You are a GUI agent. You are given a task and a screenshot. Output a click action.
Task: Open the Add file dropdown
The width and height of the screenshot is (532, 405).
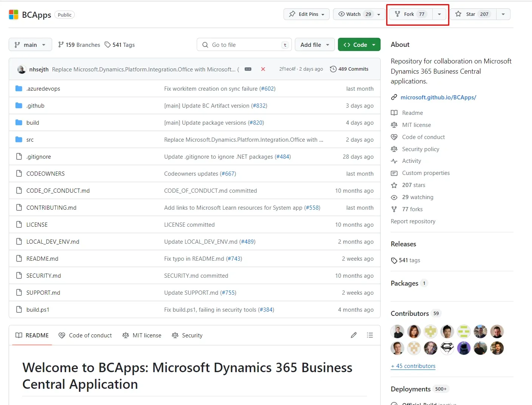pyautogui.click(x=315, y=45)
